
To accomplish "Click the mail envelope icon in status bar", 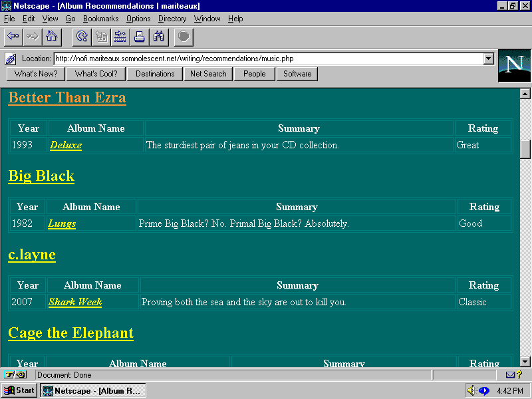I will 511,375.
